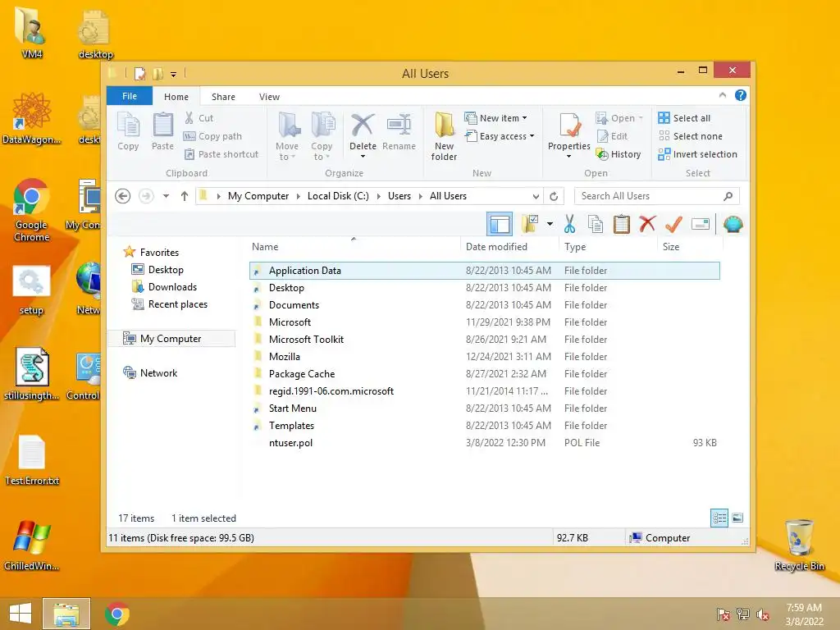Viewport: 840px width, 630px height.
Task: Click Select none in the ribbon
Action: pyautogui.click(x=691, y=136)
